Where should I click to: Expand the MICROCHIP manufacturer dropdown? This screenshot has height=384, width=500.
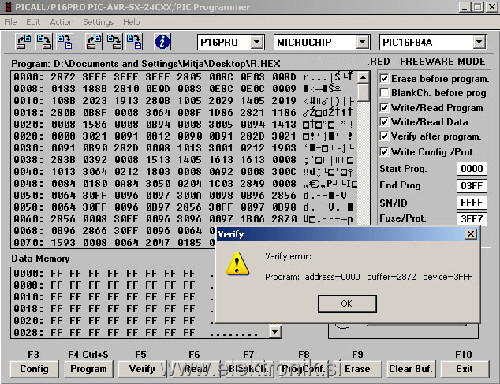pyautogui.click(x=362, y=42)
